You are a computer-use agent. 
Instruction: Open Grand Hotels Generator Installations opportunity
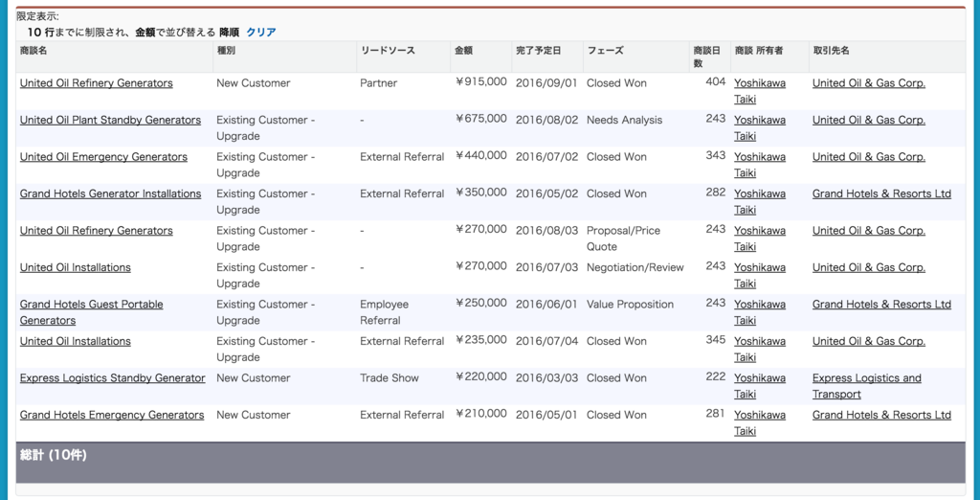click(x=111, y=194)
